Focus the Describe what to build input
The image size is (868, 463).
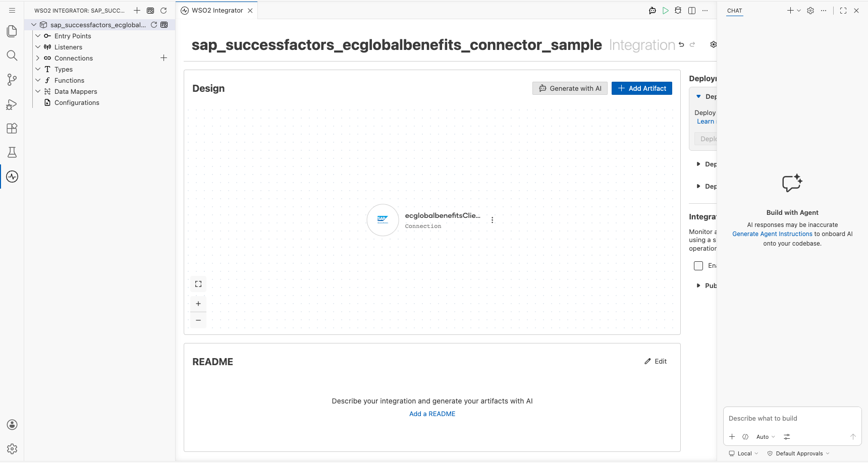tap(792, 419)
